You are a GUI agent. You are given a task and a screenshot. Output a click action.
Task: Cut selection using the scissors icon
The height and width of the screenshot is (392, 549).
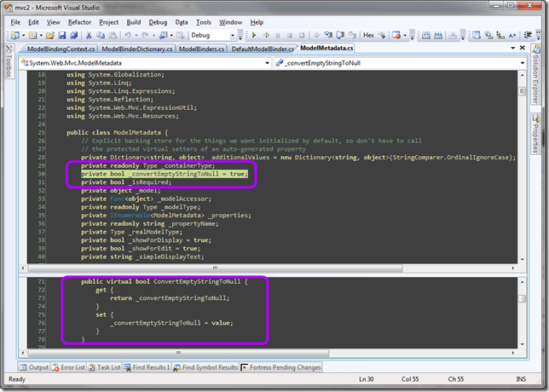(x=89, y=35)
